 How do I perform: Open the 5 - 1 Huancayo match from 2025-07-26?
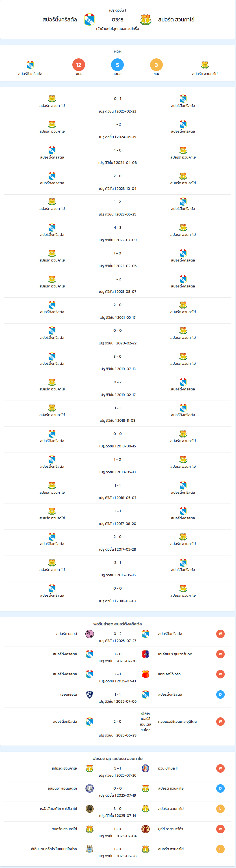pyautogui.click(x=118, y=768)
